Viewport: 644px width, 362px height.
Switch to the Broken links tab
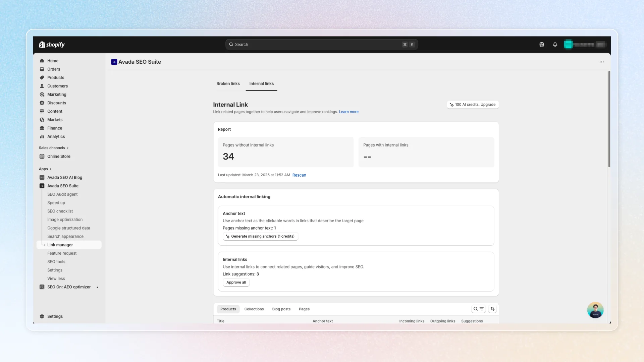click(228, 84)
